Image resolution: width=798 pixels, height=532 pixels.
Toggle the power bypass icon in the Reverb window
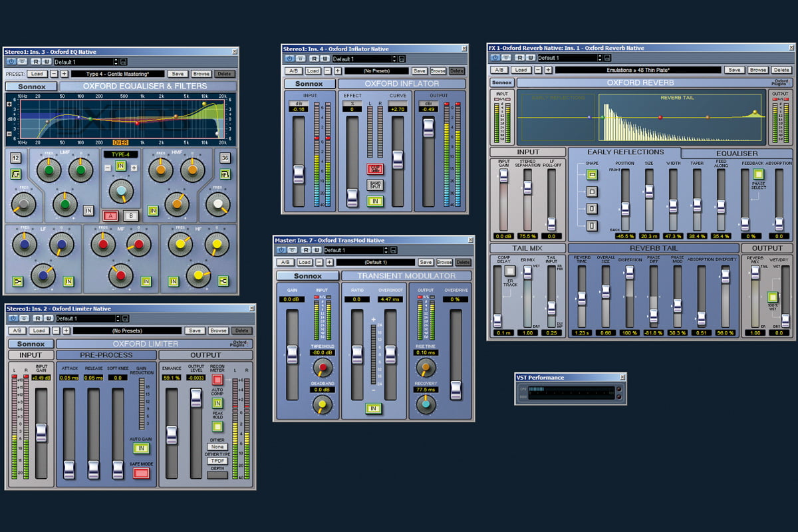tap(496, 58)
